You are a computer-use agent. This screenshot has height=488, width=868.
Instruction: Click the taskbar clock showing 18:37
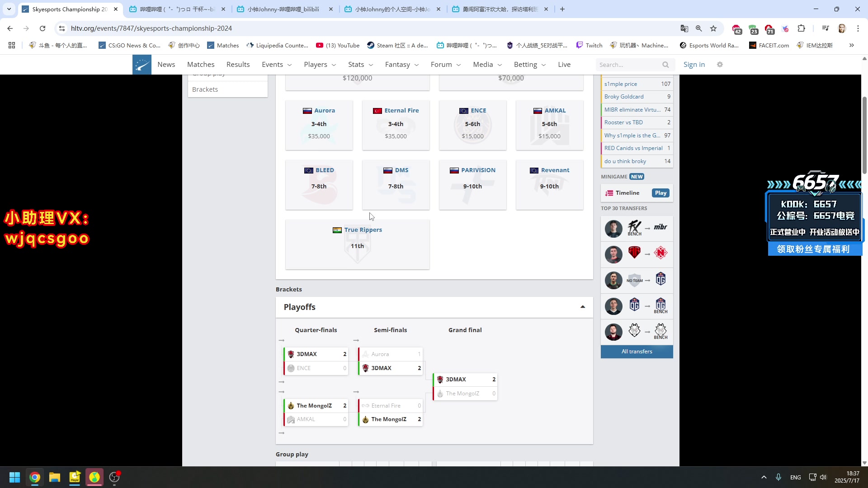(847, 477)
